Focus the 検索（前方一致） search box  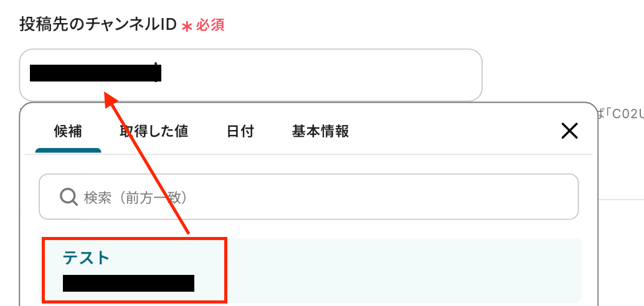point(309,197)
